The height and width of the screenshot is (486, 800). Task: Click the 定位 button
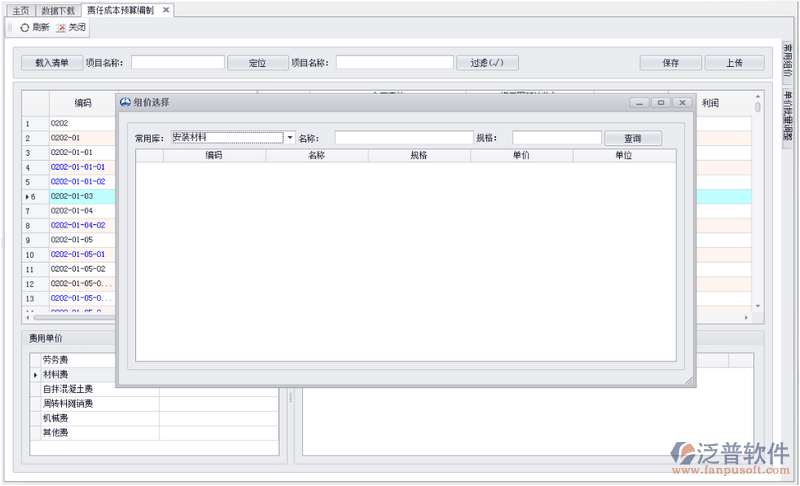pos(258,63)
